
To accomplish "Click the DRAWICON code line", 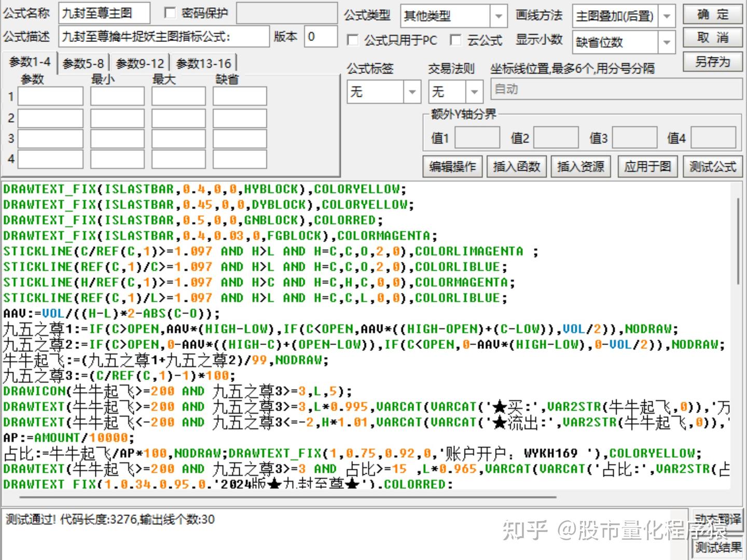I will tap(177, 391).
